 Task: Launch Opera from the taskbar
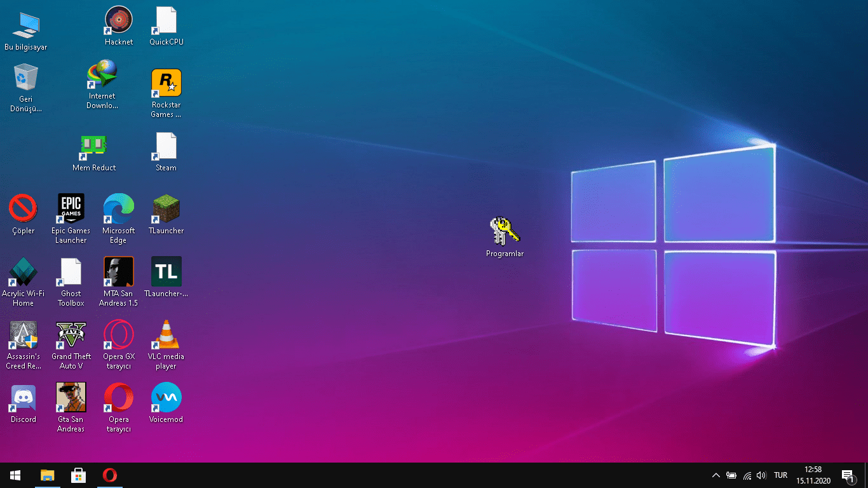(109, 475)
